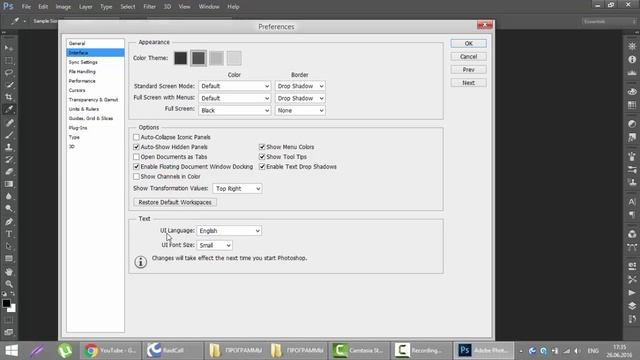Open the Histogram panel icon
This screenshot has height=360, width=640.
click(x=632, y=73)
